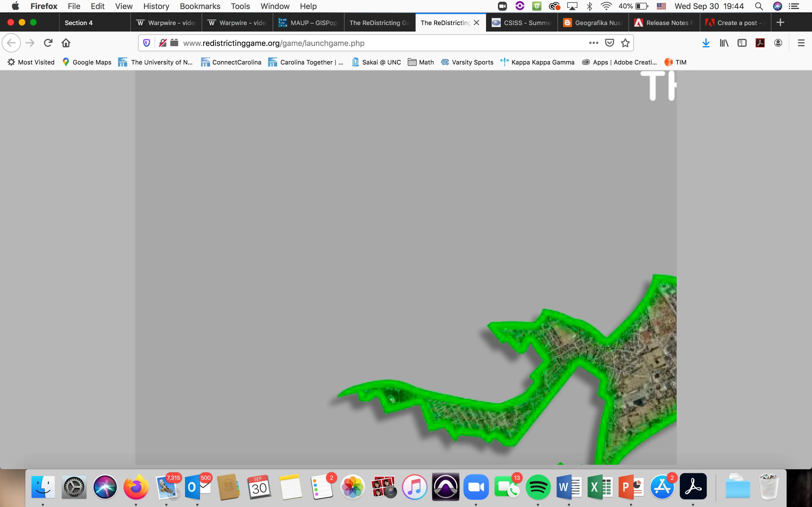
Task: Switch to MAUP – GISPop tab
Action: coord(308,23)
